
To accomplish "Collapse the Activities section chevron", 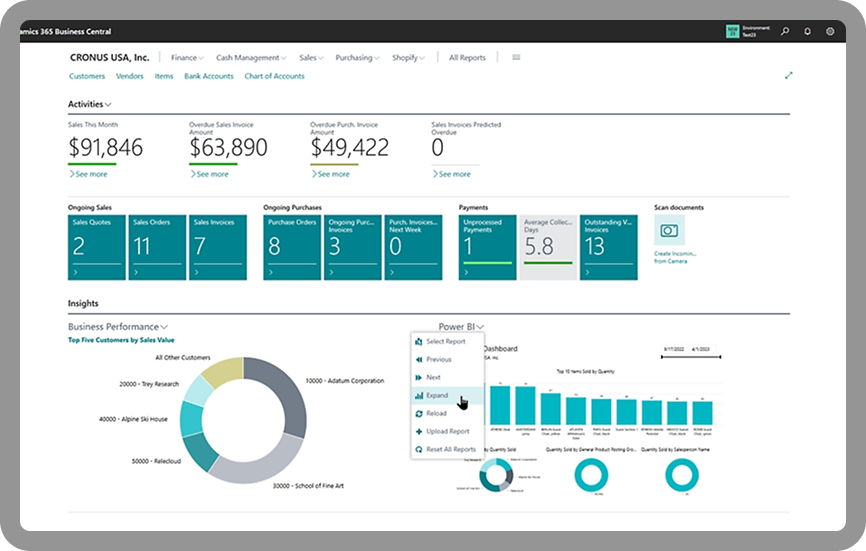I will pyautogui.click(x=108, y=104).
